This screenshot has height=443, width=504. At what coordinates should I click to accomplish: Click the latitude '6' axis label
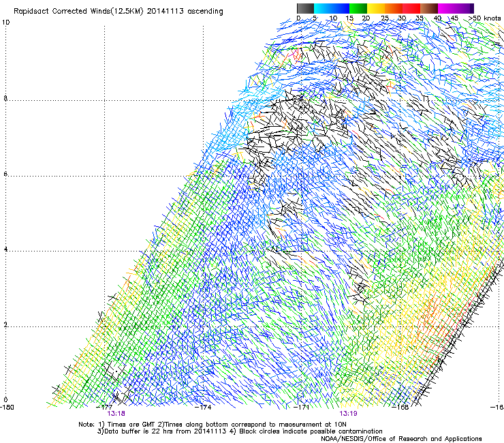tap(5, 174)
